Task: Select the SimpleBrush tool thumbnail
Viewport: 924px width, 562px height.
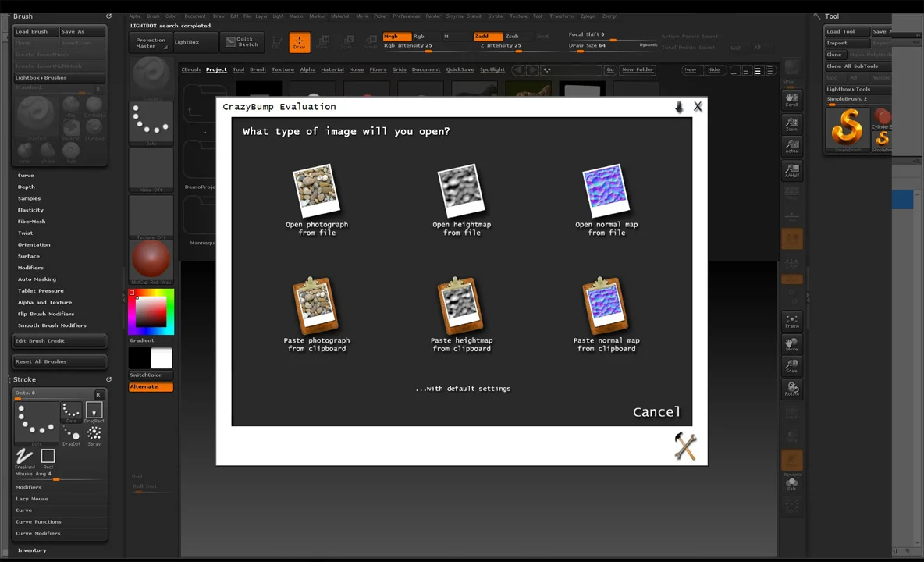Action: (847, 129)
